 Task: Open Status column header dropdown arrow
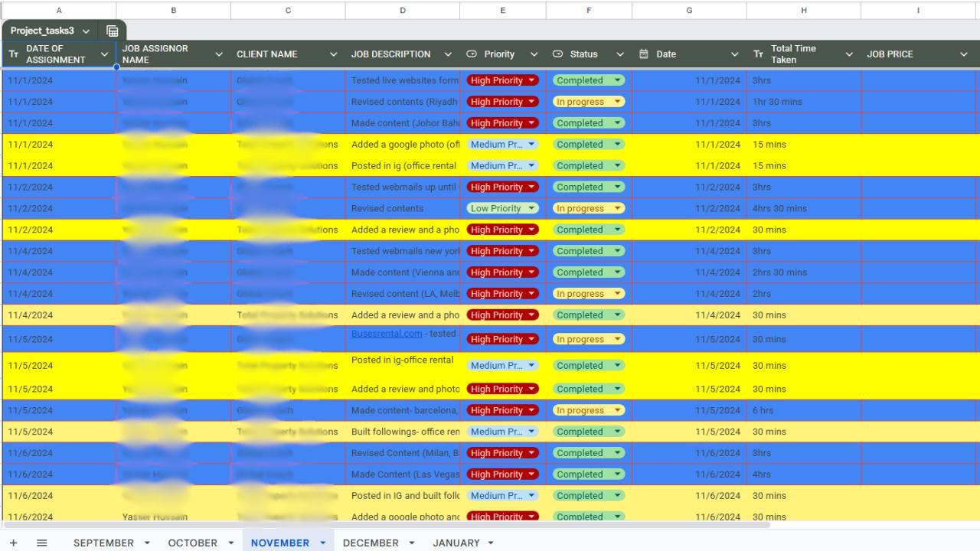coord(620,54)
